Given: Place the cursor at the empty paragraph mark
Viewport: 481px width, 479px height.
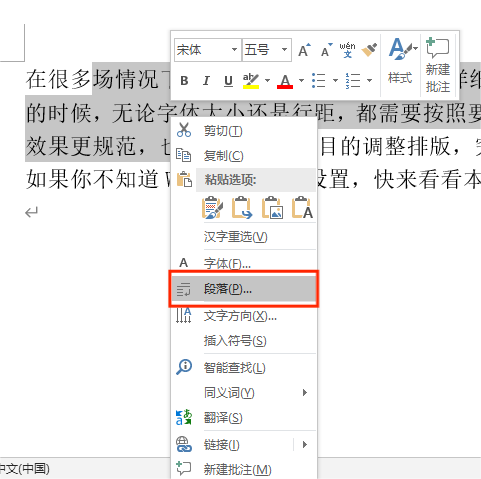Looking at the screenshot, I should (32, 212).
